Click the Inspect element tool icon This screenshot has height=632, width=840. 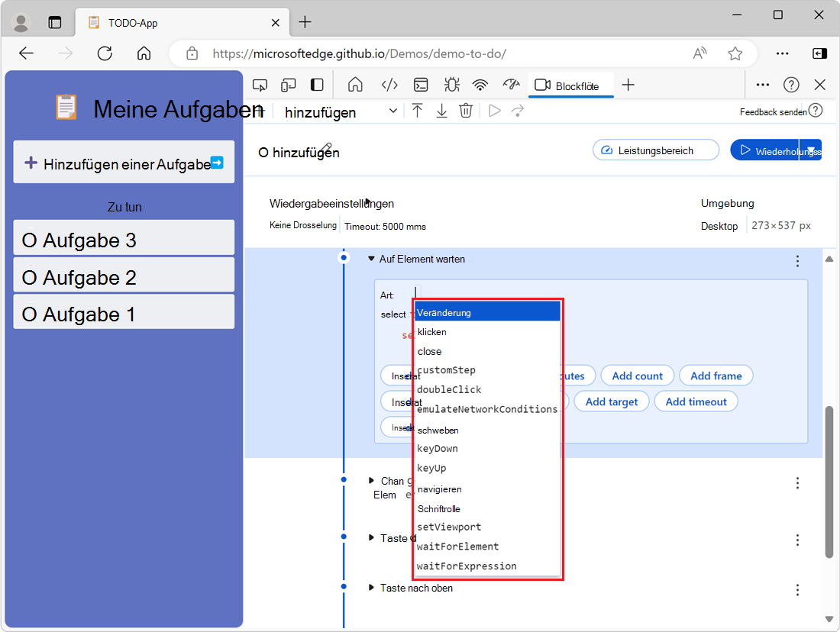260,85
